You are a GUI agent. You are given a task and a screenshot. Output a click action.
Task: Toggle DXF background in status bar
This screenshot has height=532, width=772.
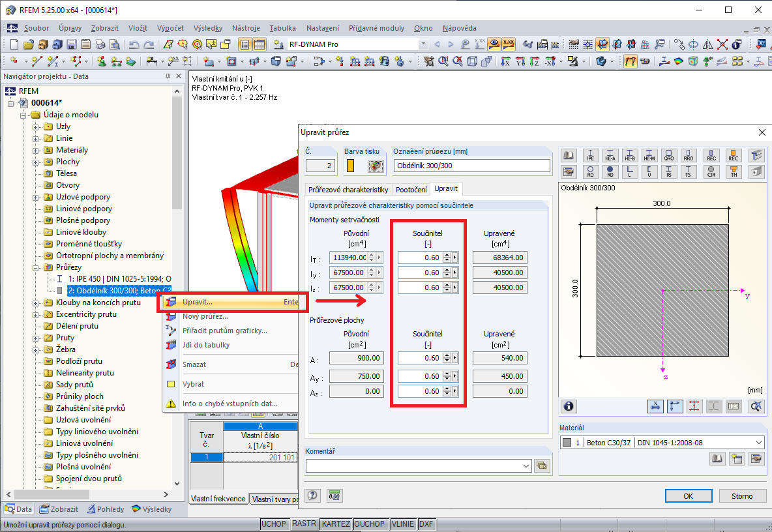(426, 524)
